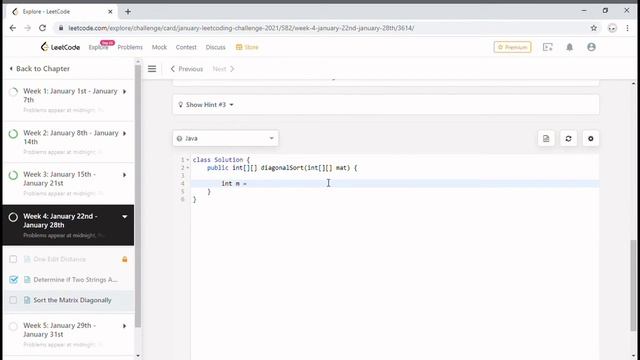Open the user profile avatar
Screen dimensions: 640x360
[591, 47]
